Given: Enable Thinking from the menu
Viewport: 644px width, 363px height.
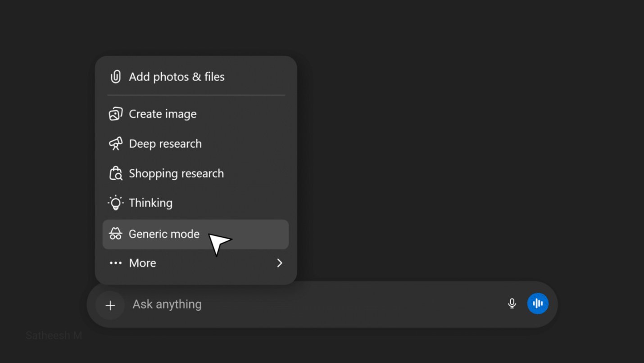Looking at the screenshot, I should 196,203.
